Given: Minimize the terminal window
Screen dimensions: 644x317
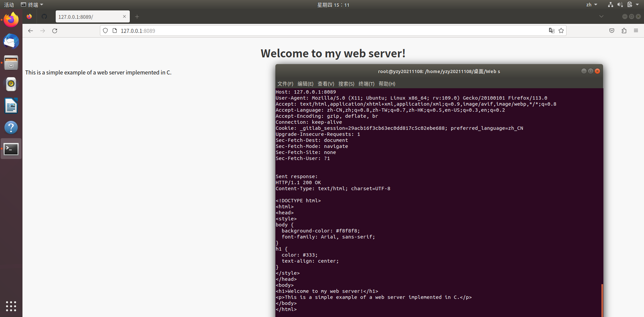Looking at the screenshot, I should coord(584,71).
